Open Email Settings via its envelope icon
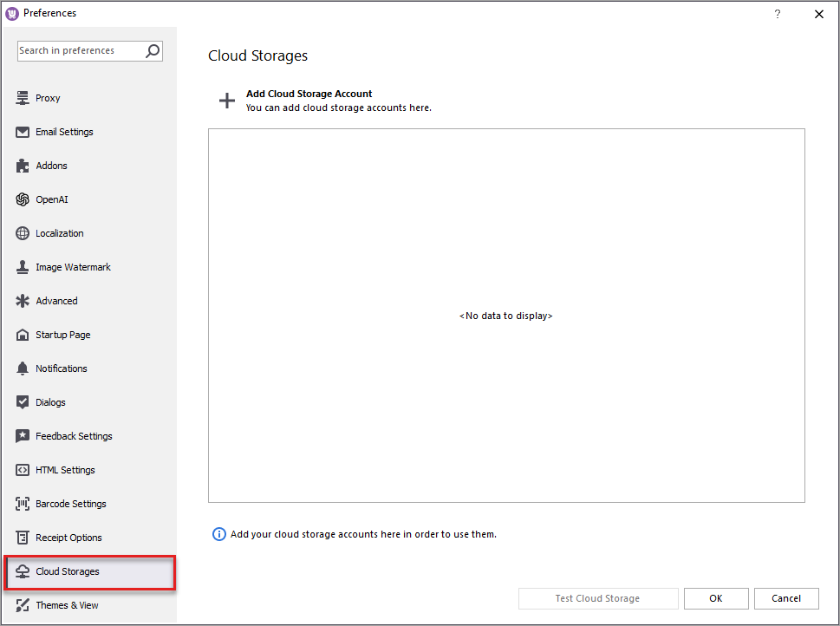840x626 pixels. pyautogui.click(x=22, y=132)
